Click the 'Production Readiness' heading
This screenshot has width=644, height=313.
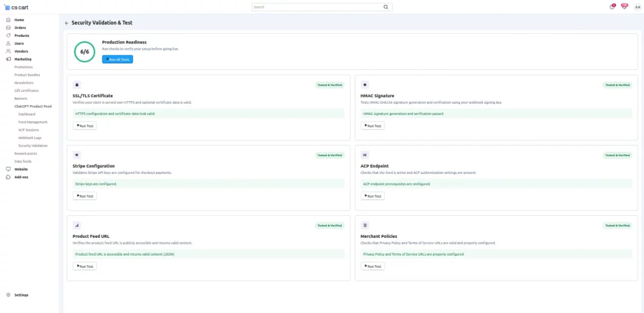coord(125,42)
